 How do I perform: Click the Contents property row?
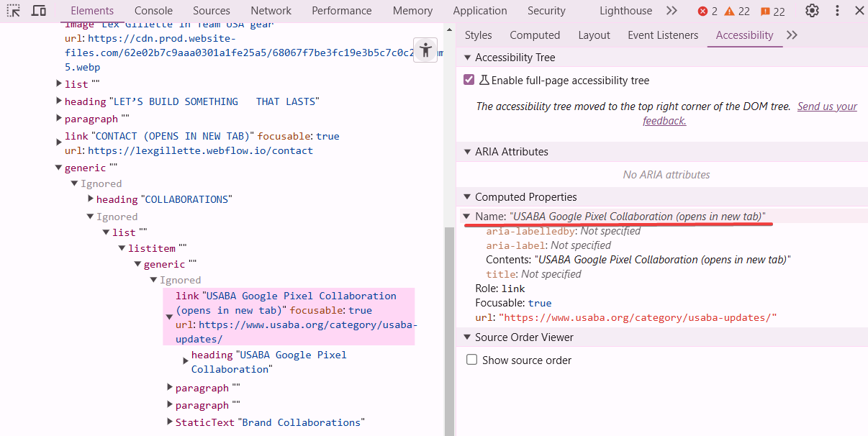click(x=638, y=260)
